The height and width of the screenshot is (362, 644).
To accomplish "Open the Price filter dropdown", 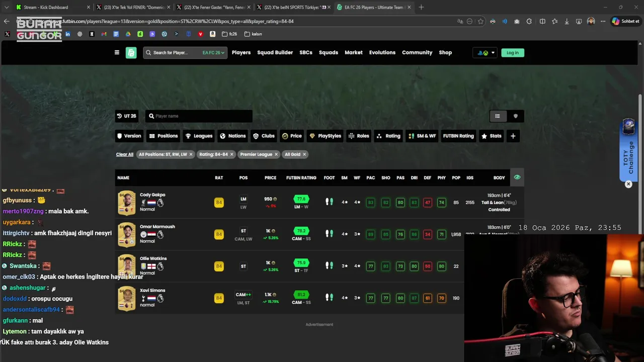I will pos(292,136).
